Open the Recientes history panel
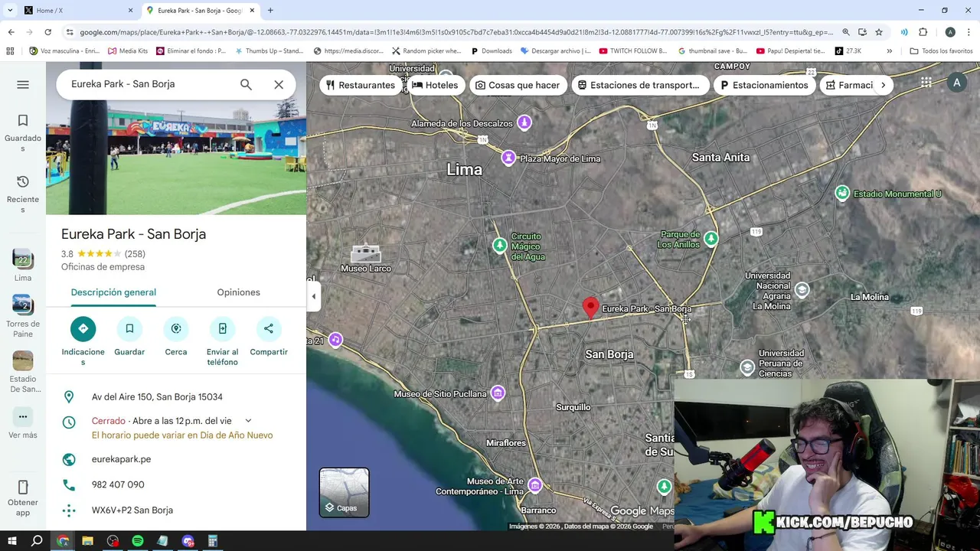Viewport: 980px width, 551px height. [x=23, y=194]
